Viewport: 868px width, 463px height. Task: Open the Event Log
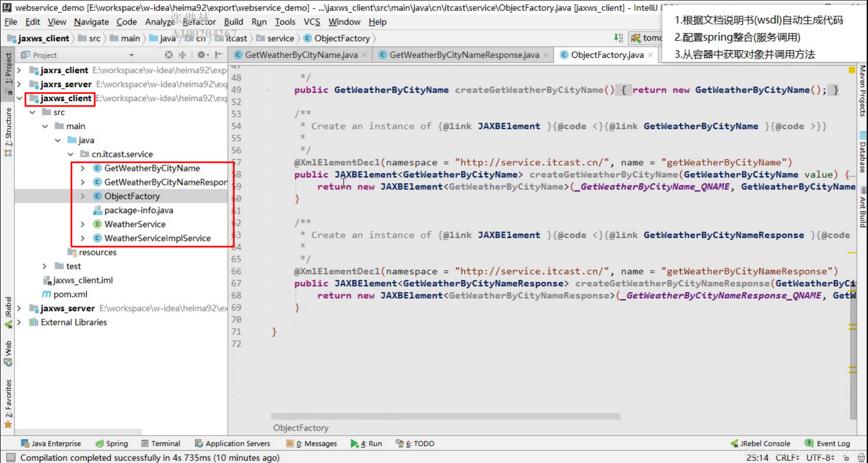pos(827,444)
